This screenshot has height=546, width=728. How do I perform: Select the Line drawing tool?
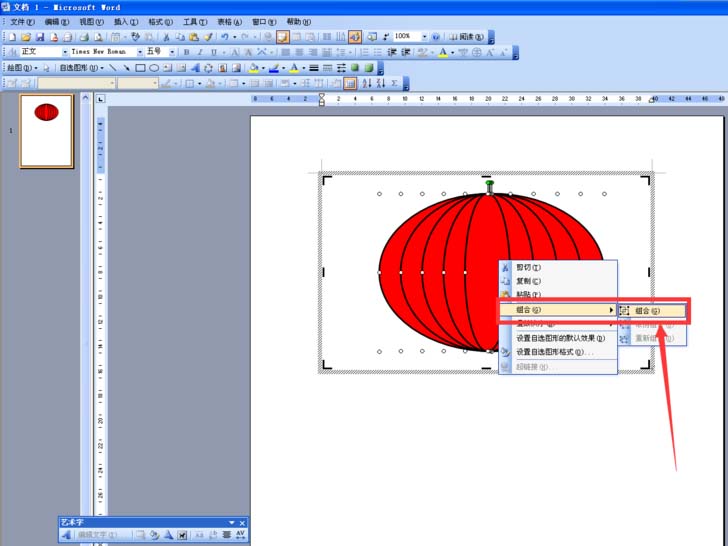112,68
